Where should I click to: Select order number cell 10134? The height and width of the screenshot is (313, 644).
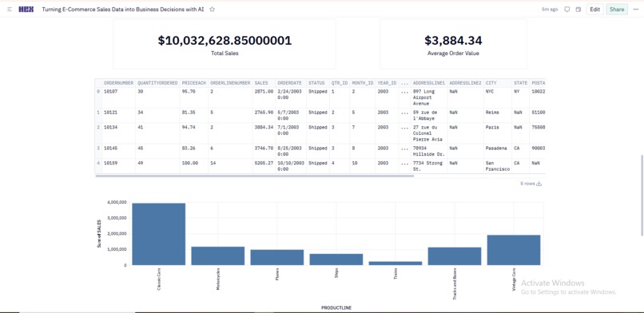[x=118, y=133]
